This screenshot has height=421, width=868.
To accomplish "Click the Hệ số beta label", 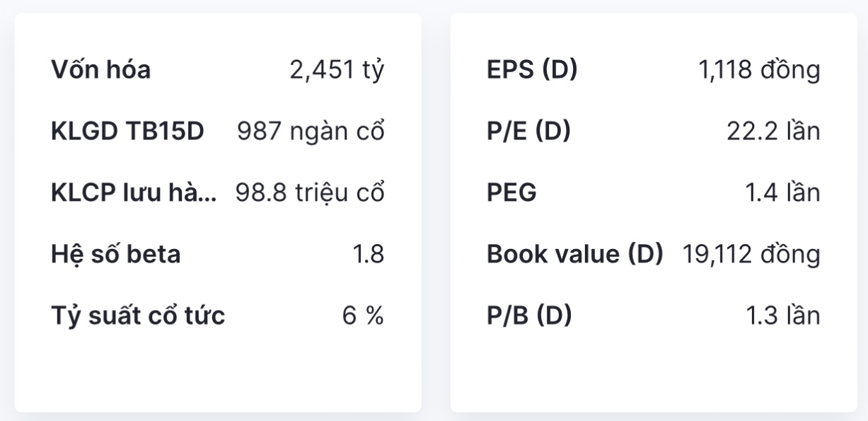I will coord(115,254).
